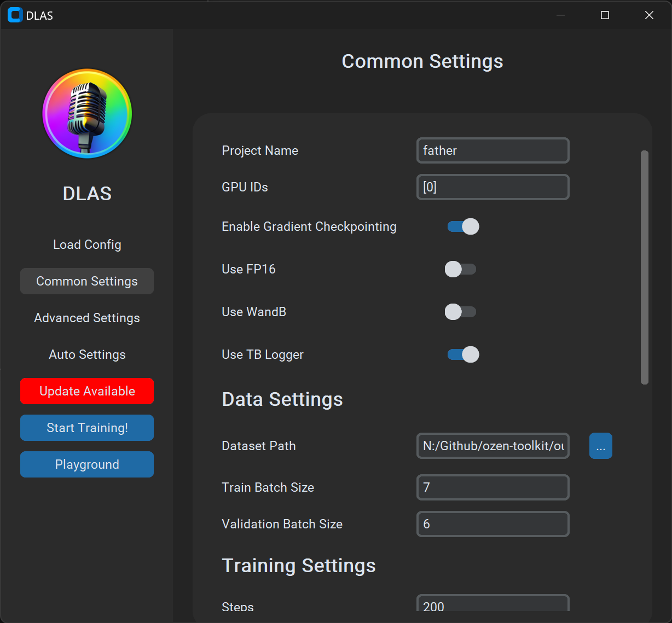672x623 pixels.
Task: Click the Data Settings heading
Action: coord(282,399)
